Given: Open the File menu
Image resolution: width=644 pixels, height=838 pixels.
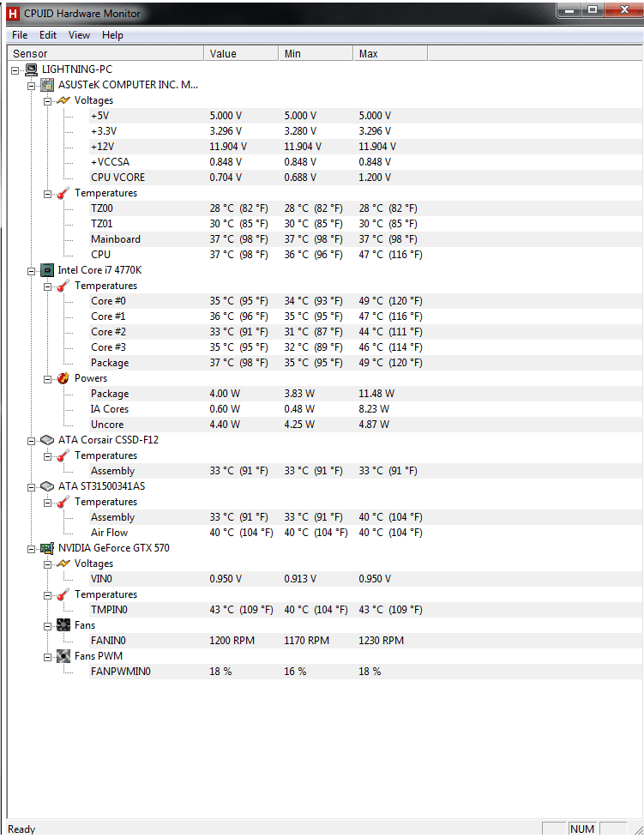Looking at the screenshot, I should tap(20, 35).
